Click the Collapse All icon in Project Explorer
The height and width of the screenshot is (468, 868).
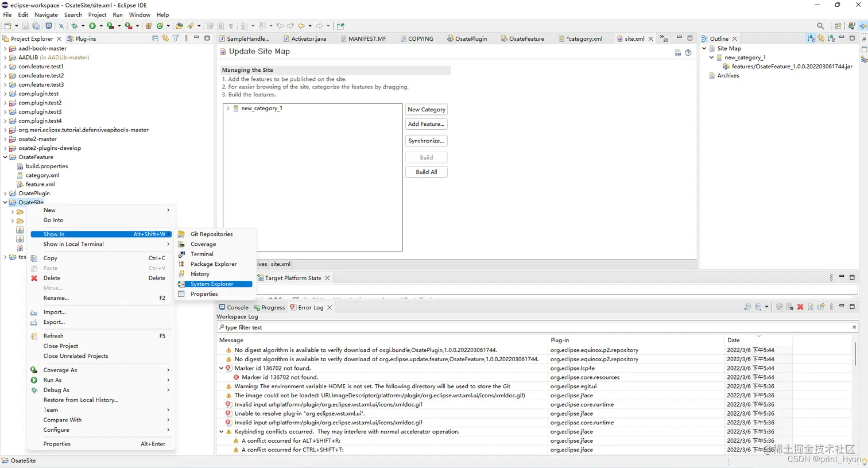point(155,38)
